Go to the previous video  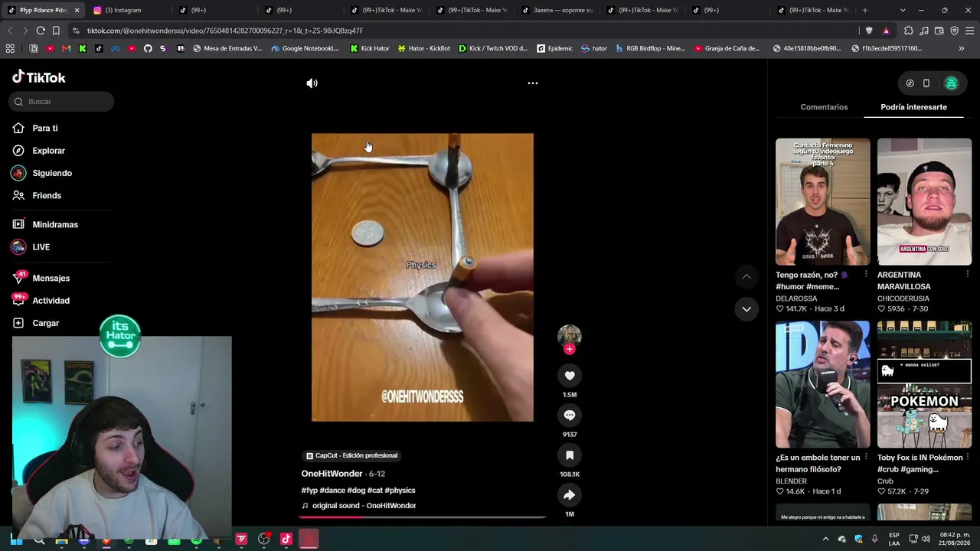(x=746, y=276)
